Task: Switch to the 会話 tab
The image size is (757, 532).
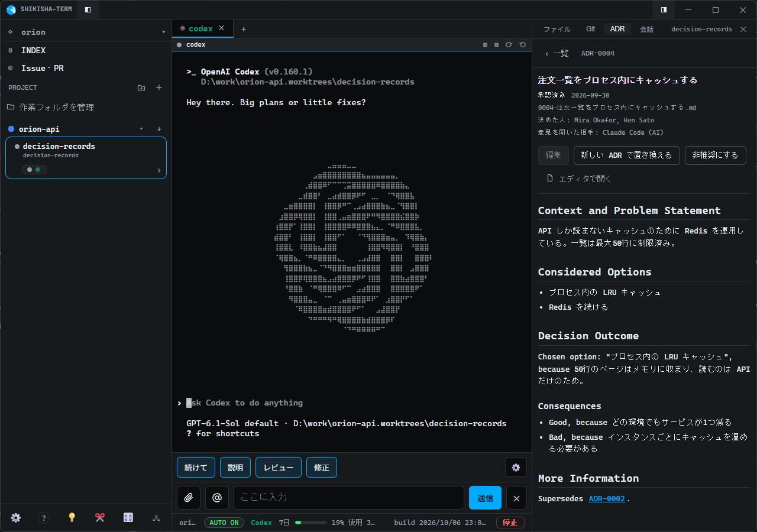Action: pos(646,29)
